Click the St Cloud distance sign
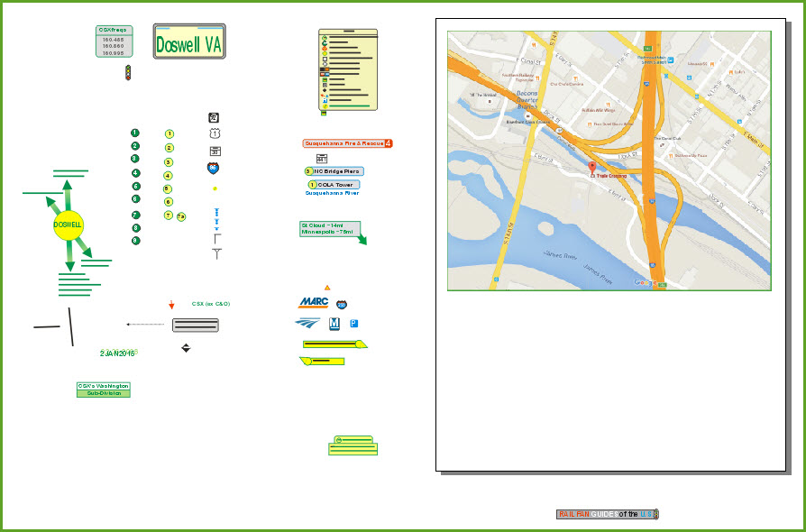 pos(329,228)
